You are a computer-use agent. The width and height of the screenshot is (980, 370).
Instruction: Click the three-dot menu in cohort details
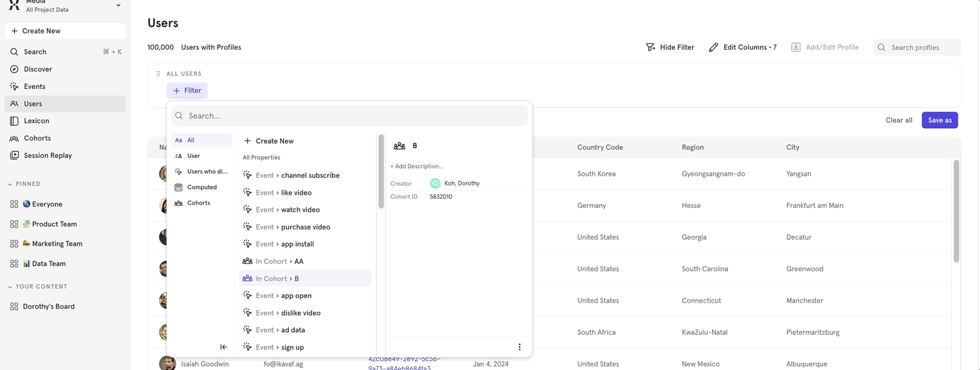[519, 347]
